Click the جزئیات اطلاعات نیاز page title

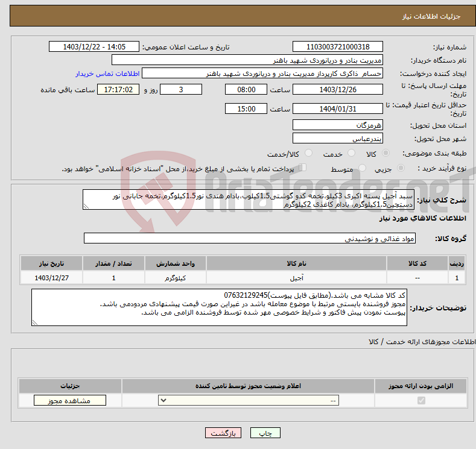pos(431,16)
